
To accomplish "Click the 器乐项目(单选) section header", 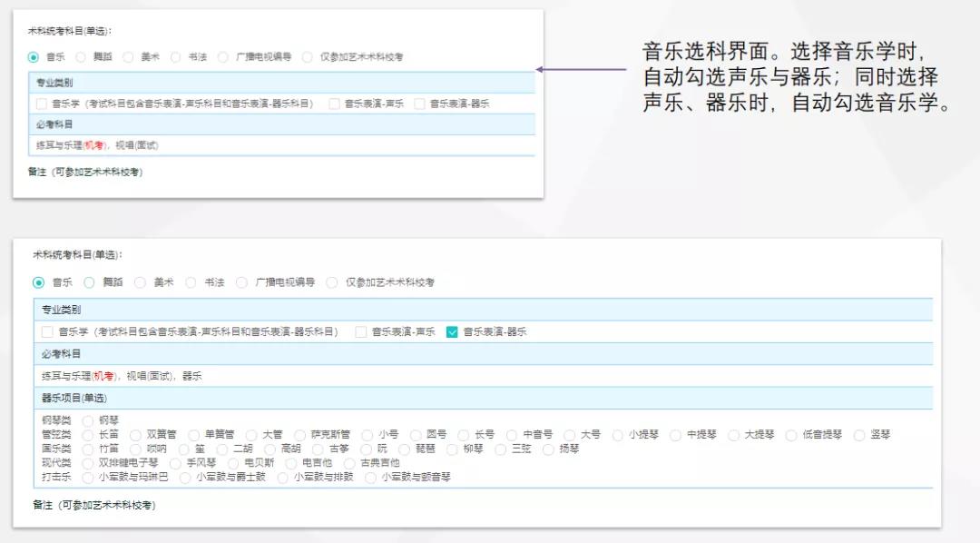I will tap(483, 398).
